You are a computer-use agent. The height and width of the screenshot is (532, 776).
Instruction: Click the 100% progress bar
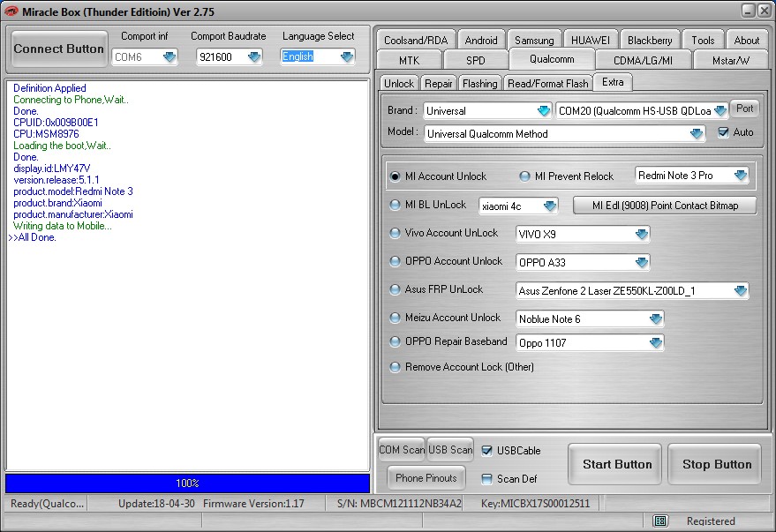click(x=187, y=483)
